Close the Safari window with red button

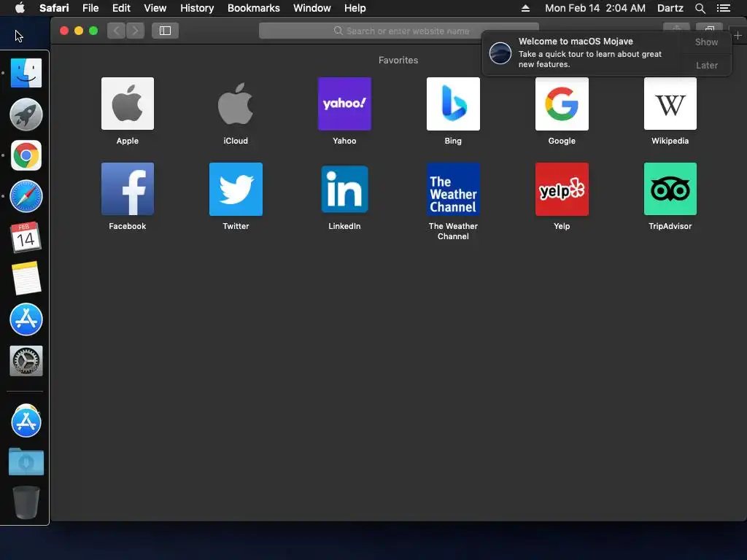(64, 31)
